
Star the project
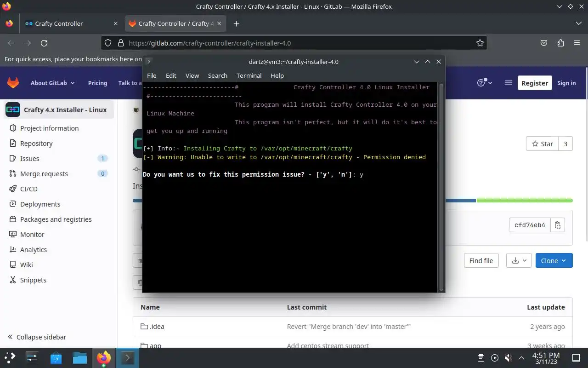[x=542, y=144]
